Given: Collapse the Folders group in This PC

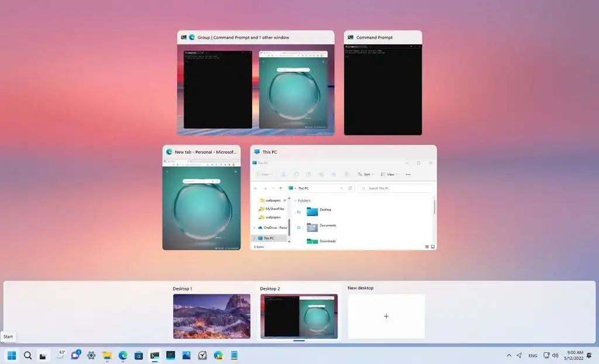Looking at the screenshot, I should point(295,200).
